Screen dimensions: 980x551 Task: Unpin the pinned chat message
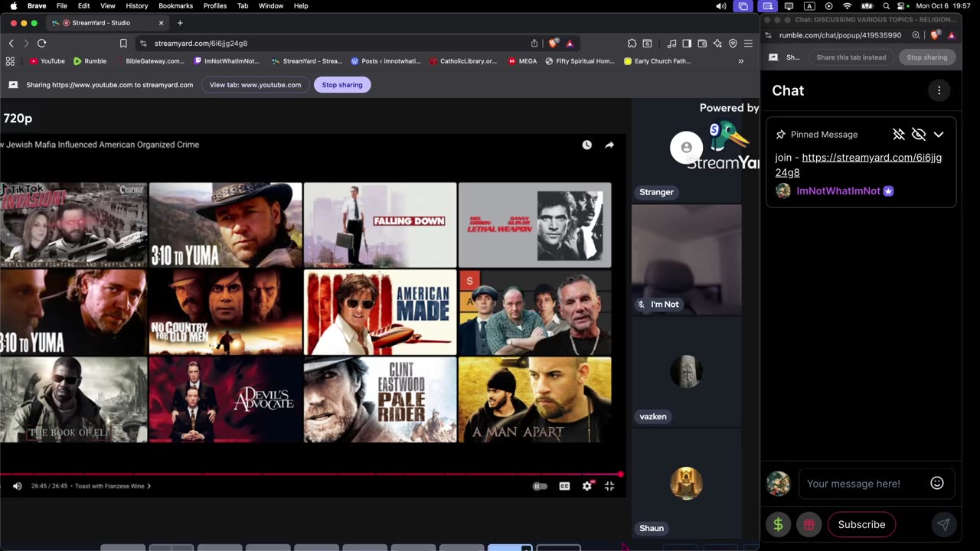point(899,135)
